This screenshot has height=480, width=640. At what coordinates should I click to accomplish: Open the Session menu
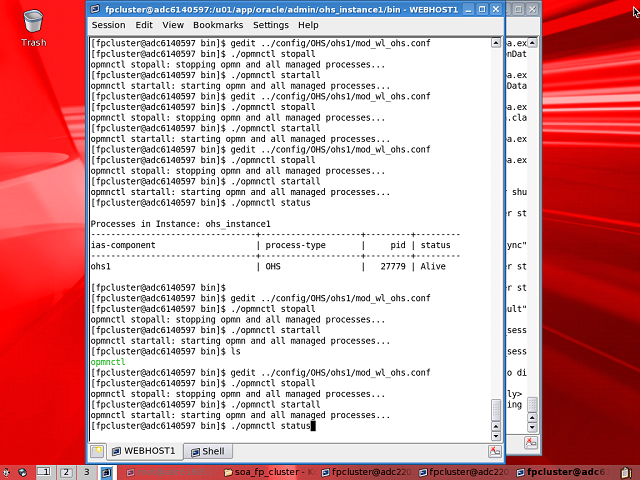[x=109, y=25]
